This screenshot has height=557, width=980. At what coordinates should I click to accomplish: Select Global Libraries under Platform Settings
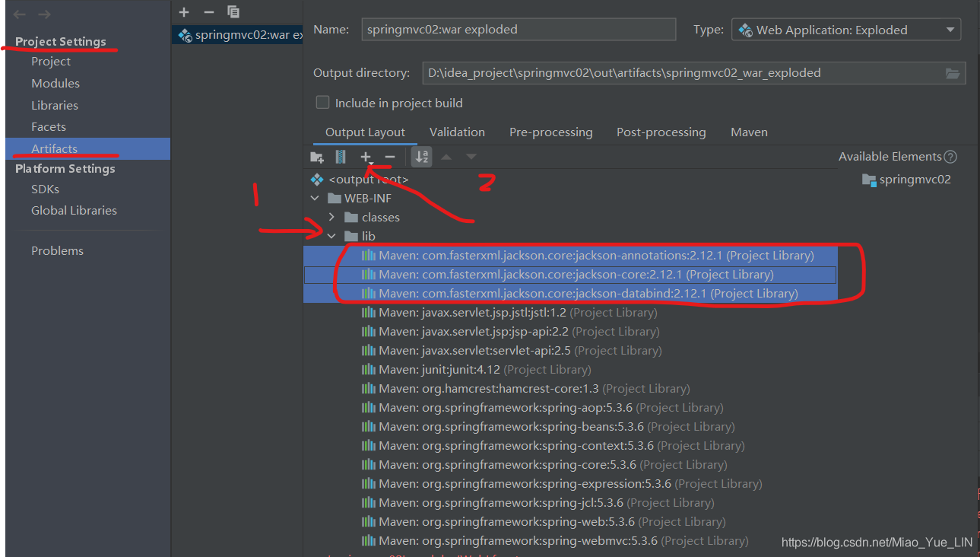pyautogui.click(x=74, y=210)
